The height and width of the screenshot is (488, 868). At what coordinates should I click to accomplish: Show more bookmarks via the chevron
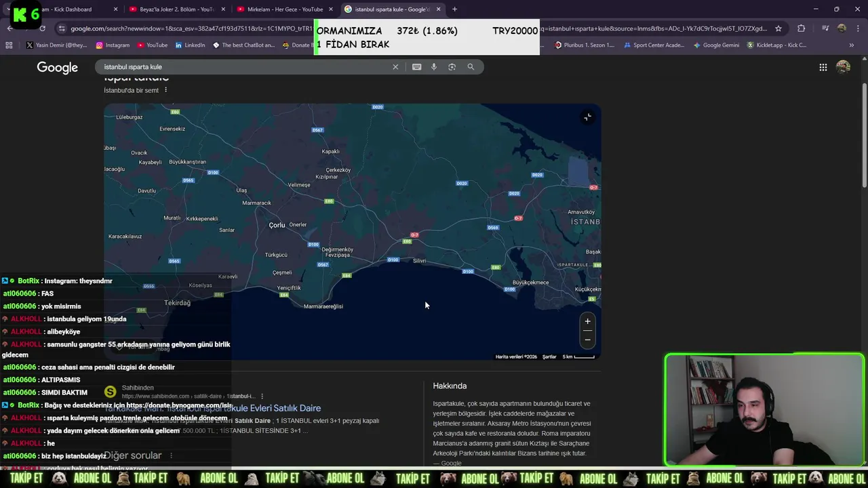pyautogui.click(x=852, y=45)
